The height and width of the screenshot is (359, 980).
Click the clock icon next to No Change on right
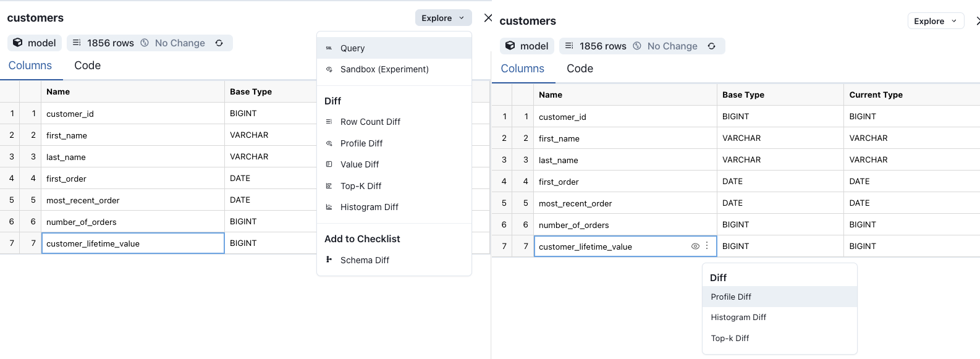[637, 46]
